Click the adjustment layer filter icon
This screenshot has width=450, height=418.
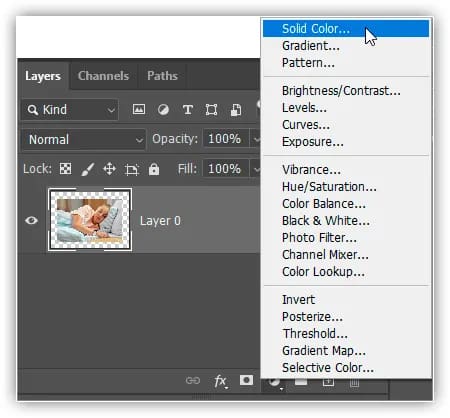point(163,109)
